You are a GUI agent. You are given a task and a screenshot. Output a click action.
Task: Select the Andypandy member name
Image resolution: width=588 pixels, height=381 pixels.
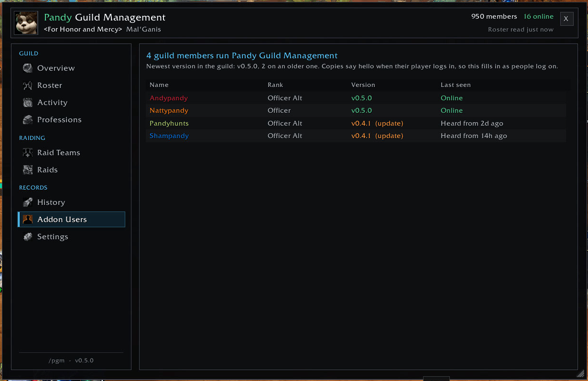click(169, 98)
